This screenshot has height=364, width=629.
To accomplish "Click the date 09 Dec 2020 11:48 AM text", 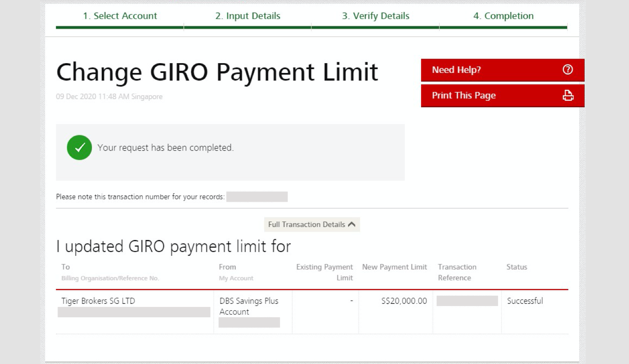I will pos(109,97).
